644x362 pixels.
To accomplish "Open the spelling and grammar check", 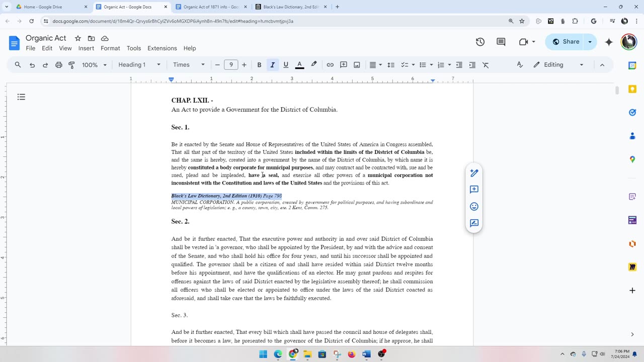I will coord(520,65).
